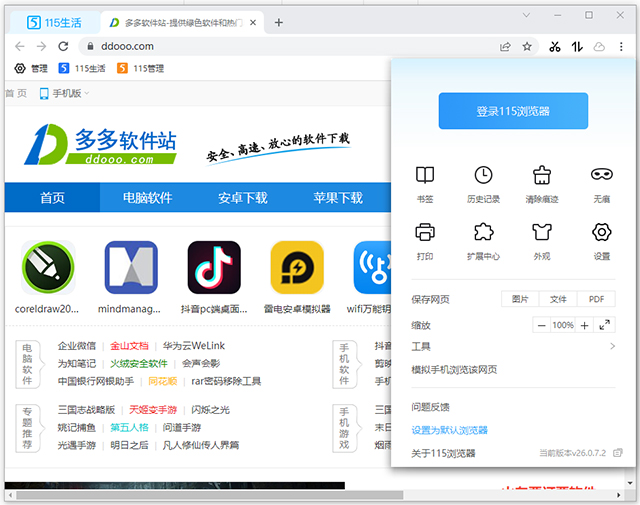
Task: Go forward with the right arrow
Action: click(x=41, y=46)
